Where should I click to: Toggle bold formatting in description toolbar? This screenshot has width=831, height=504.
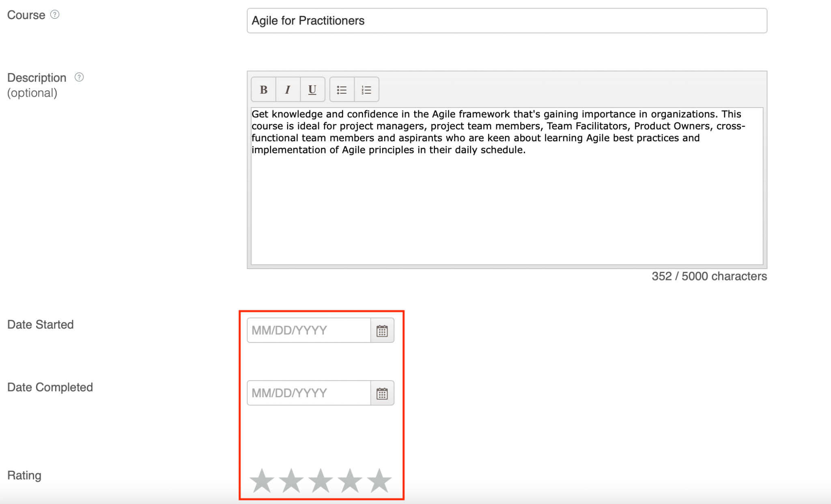pyautogui.click(x=263, y=90)
